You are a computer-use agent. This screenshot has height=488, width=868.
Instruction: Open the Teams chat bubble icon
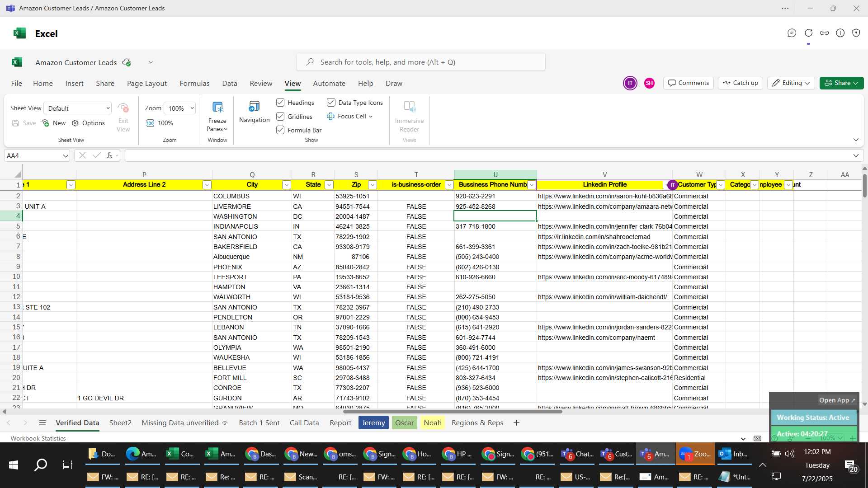(792, 33)
